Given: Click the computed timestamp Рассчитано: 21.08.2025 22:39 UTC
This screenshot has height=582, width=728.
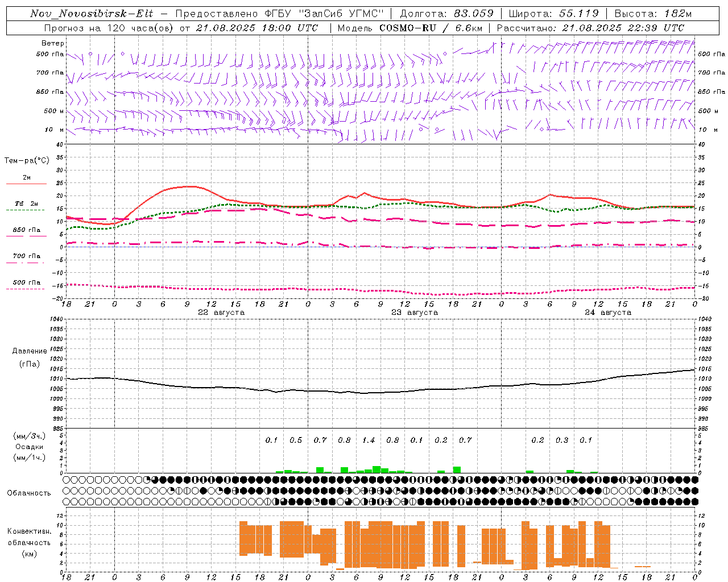Looking at the screenshot, I should (590, 28).
